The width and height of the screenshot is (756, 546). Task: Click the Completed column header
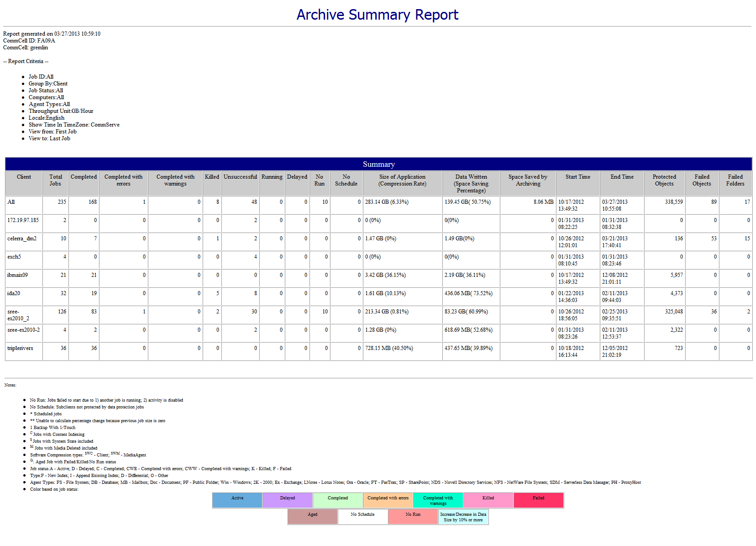[x=84, y=177]
